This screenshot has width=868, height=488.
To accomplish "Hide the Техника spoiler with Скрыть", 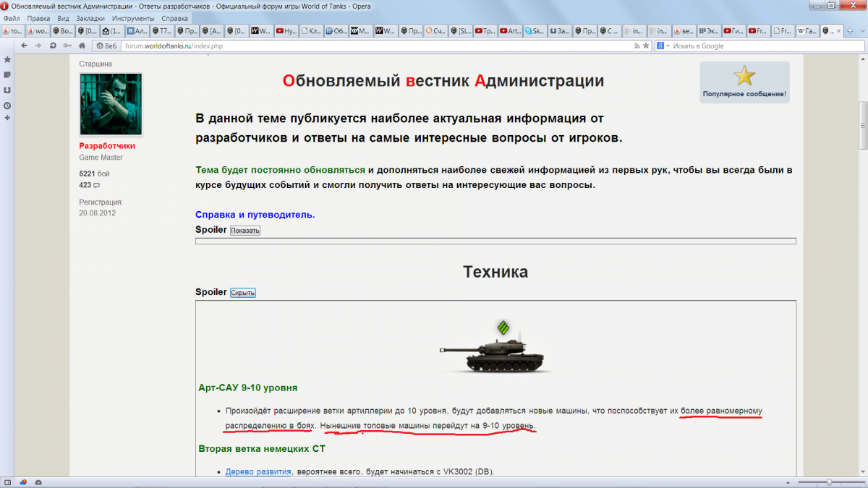I will (x=242, y=293).
